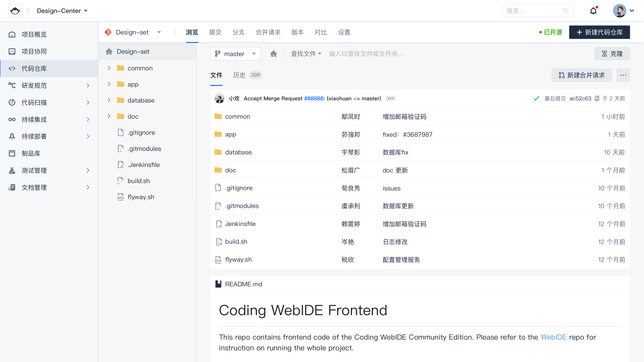This screenshot has width=644, height=362.
Task: Click the home icon next to the branch selector
Action: [x=274, y=54]
